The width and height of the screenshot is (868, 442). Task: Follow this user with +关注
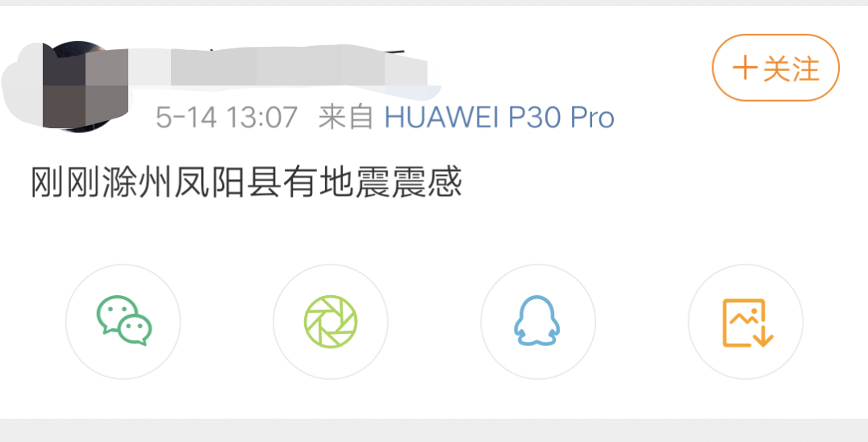tap(775, 68)
